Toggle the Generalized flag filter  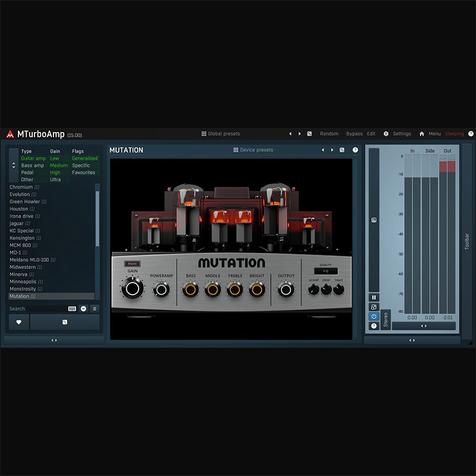(x=84, y=158)
